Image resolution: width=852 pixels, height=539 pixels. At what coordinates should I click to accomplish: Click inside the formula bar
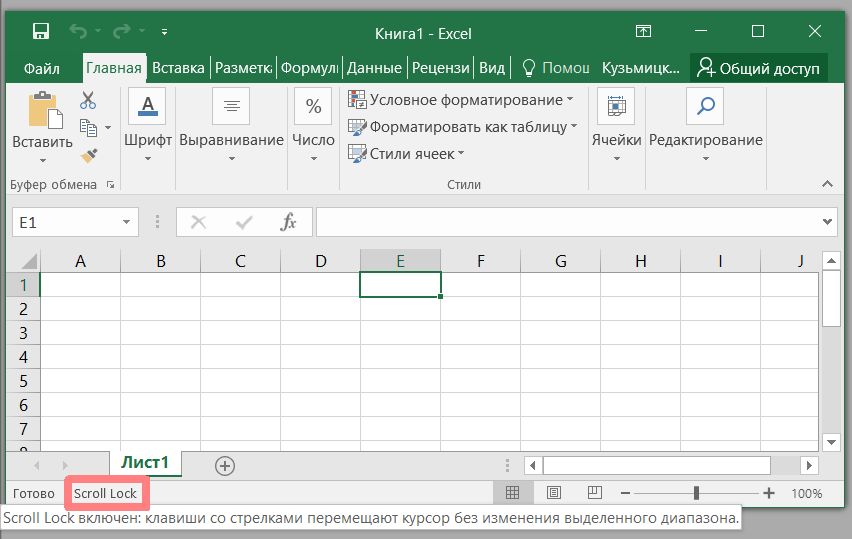pyautogui.click(x=568, y=222)
